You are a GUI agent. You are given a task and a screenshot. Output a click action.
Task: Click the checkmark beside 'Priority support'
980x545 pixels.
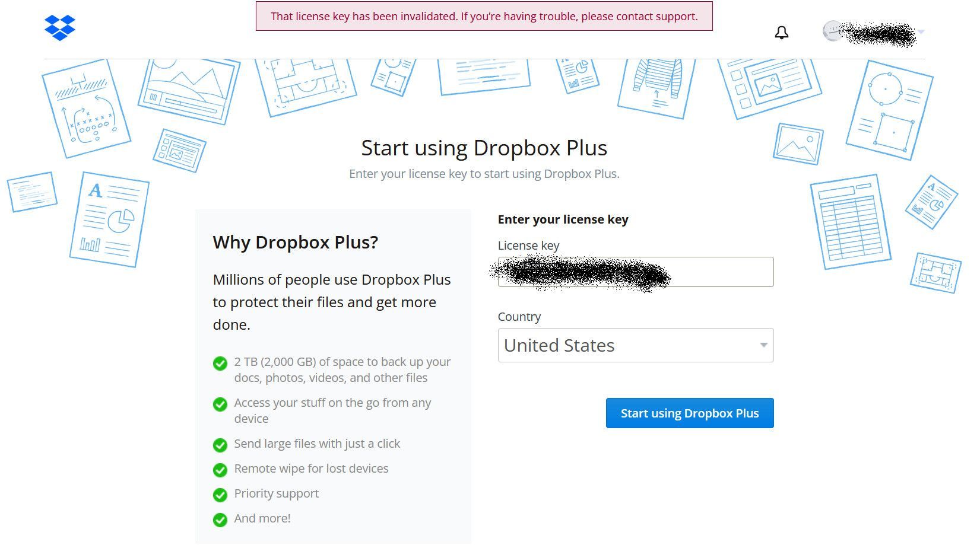[220, 495]
